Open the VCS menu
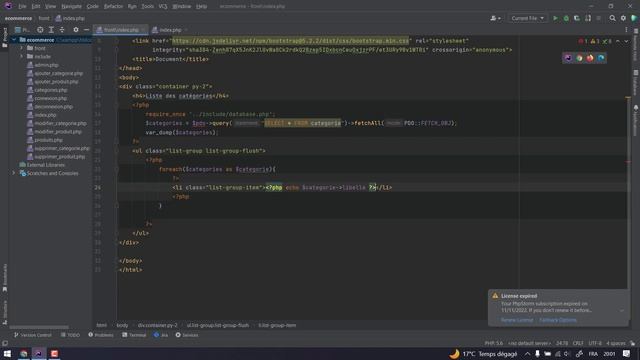Viewport: 640px width, 360px height. coord(163,6)
